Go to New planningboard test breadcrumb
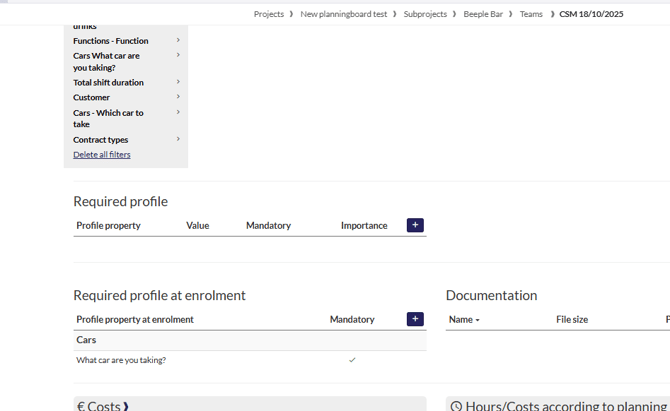The width and height of the screenshot is (670, 411). coord(343,14)
